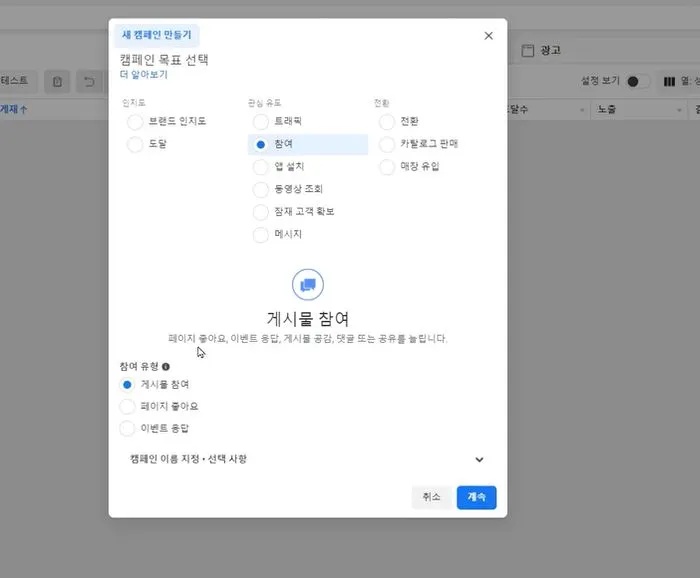
Task: Click the 취소 button
Action: (431, 497)
